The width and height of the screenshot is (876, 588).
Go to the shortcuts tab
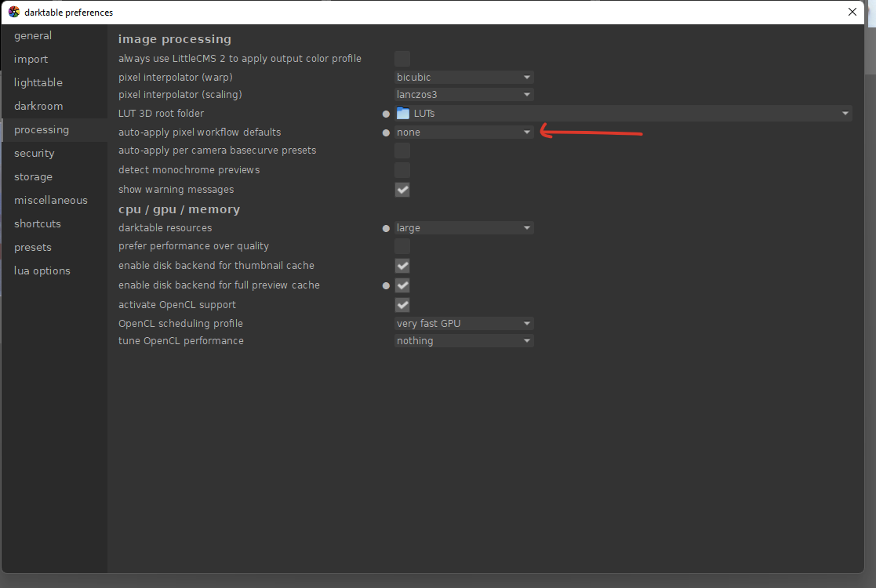tap(54, 223)
